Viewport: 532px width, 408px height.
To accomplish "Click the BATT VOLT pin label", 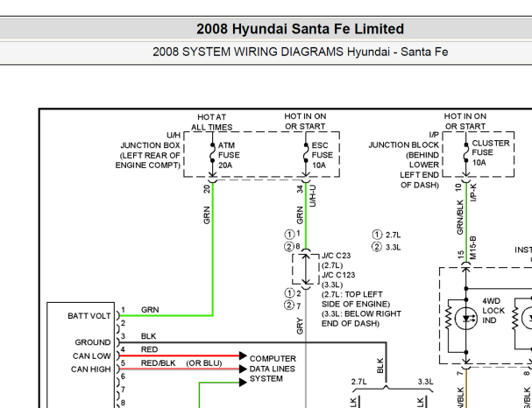I will [89, 316].
